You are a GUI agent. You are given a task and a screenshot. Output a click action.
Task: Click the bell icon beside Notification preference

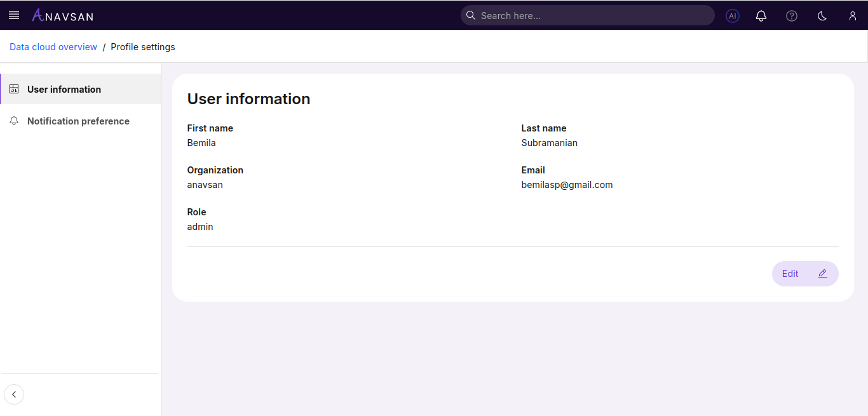tap(14, 121)
